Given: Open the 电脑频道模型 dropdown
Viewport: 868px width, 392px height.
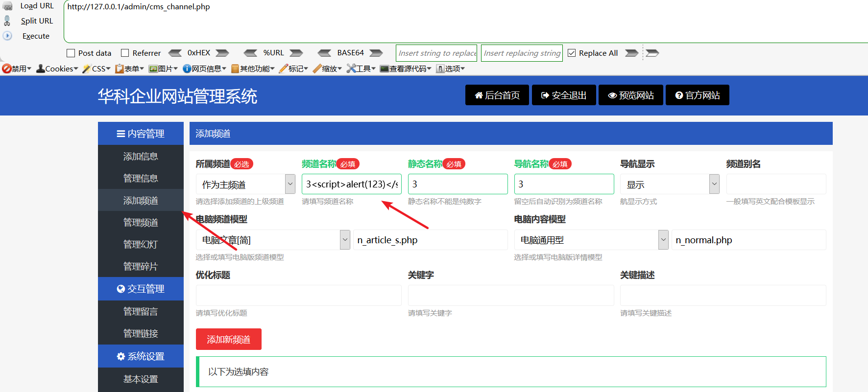Looking at the screenshot, I should point(273,240).
